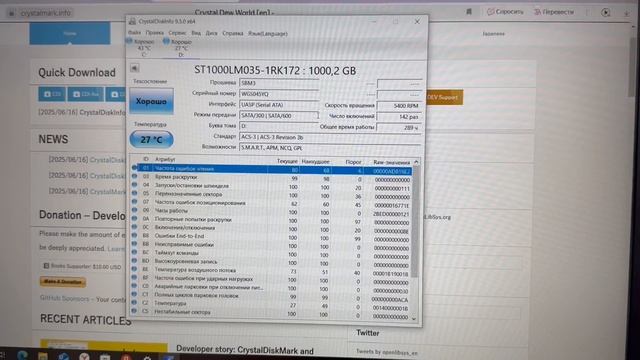Screen dimensions: 640x360
Task: Click the status icon of attribute C1
Action: click(x=134, y=295)
